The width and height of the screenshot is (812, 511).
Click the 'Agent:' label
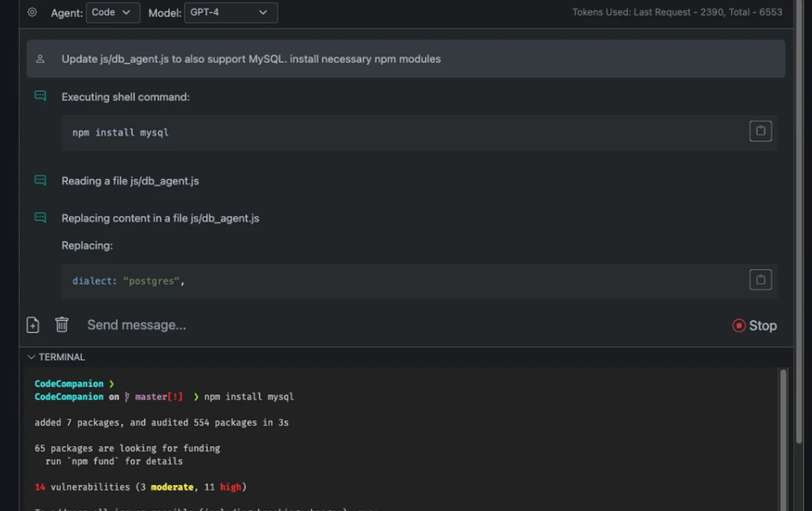[x=67, y=13]
